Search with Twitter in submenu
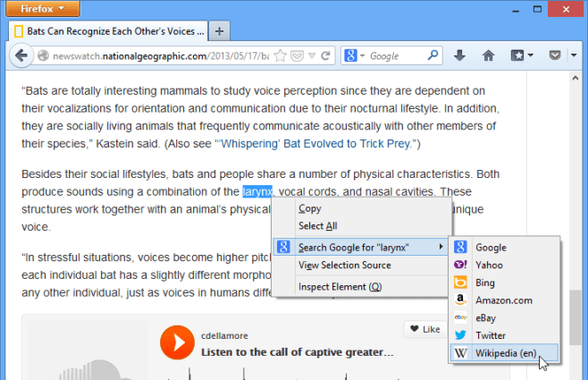This screenshot has width=588, height=380. click(x=504, y=335)
